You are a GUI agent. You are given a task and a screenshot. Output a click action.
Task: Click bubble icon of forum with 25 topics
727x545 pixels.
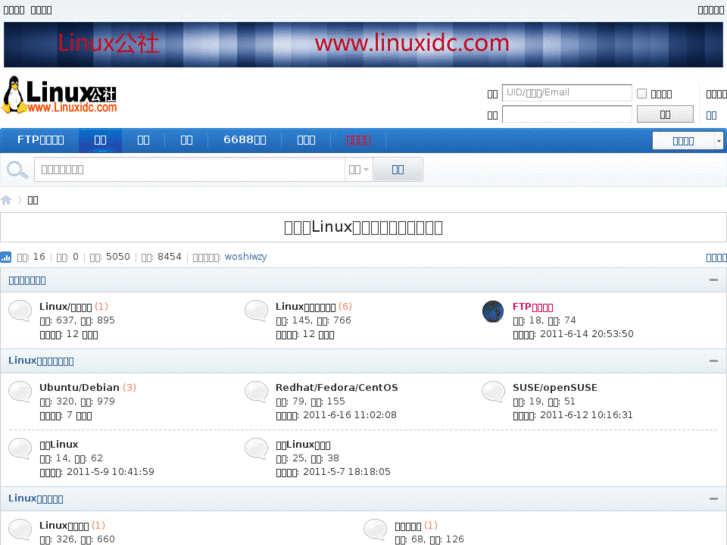point(256,449)
